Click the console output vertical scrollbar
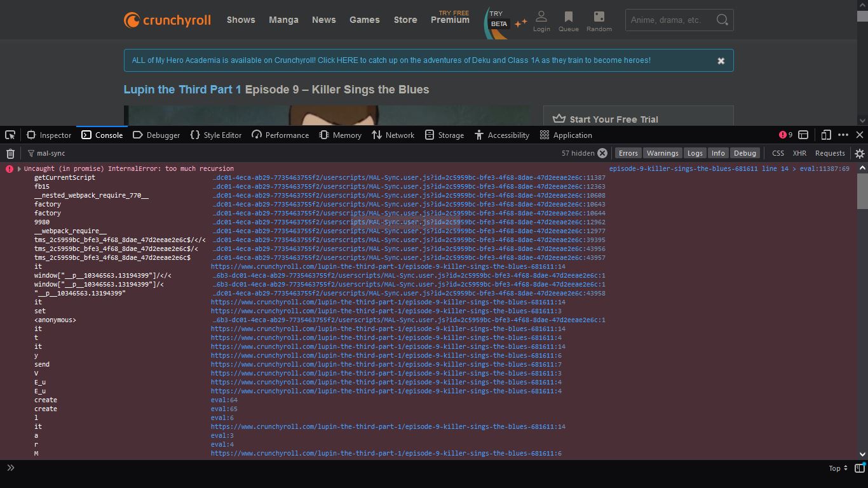 click(x=862, y=191)
